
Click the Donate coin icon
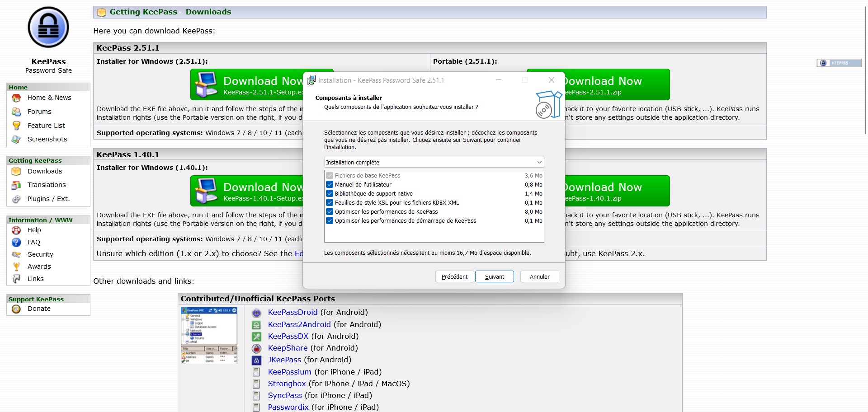point(16,309)
